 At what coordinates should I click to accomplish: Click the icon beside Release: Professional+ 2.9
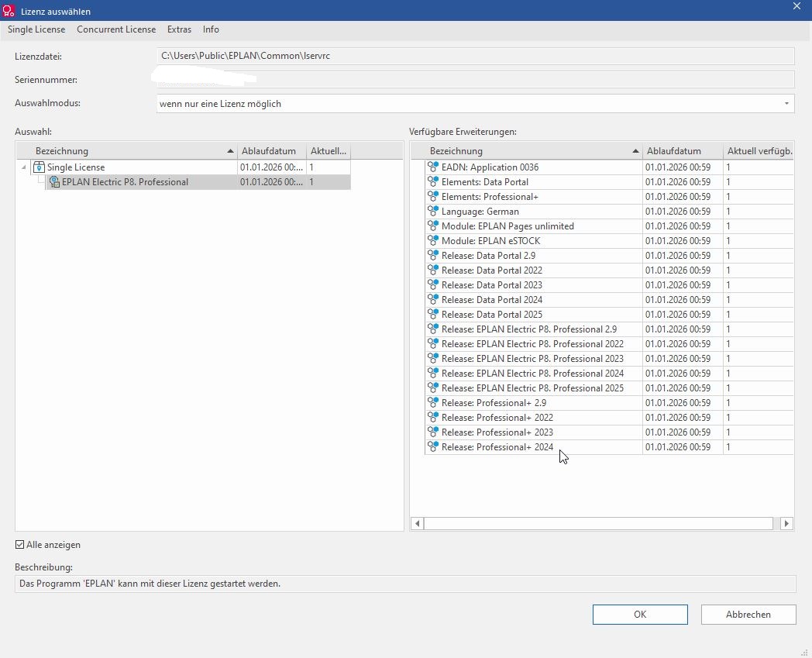433,402
